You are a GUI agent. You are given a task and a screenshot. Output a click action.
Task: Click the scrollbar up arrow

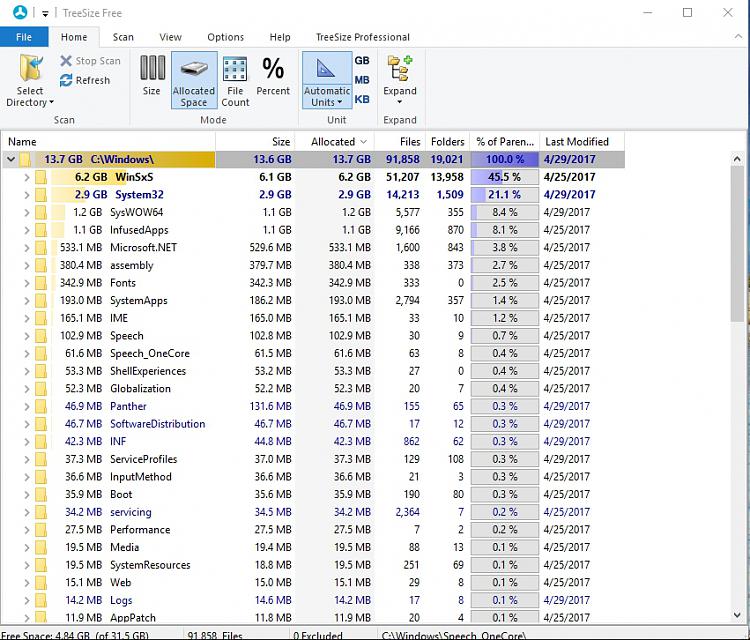737,159
